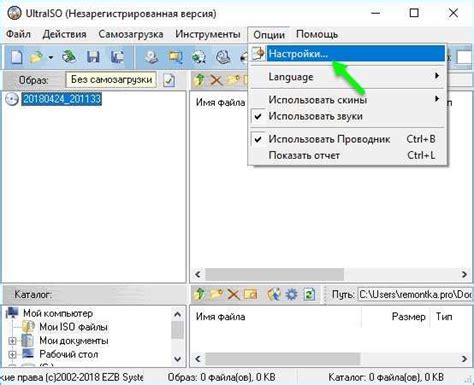The image size is (474, 385).
Task: Close the open Опции menu
Action: [x=269, y=35]
